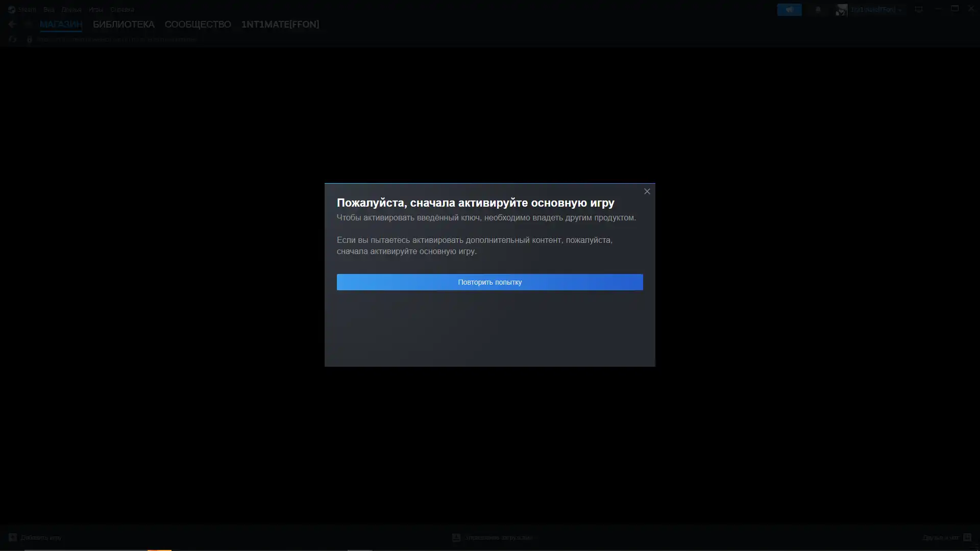Open the Вид menu
This screenshot has width=980, height=551.
tap(49, 9)
